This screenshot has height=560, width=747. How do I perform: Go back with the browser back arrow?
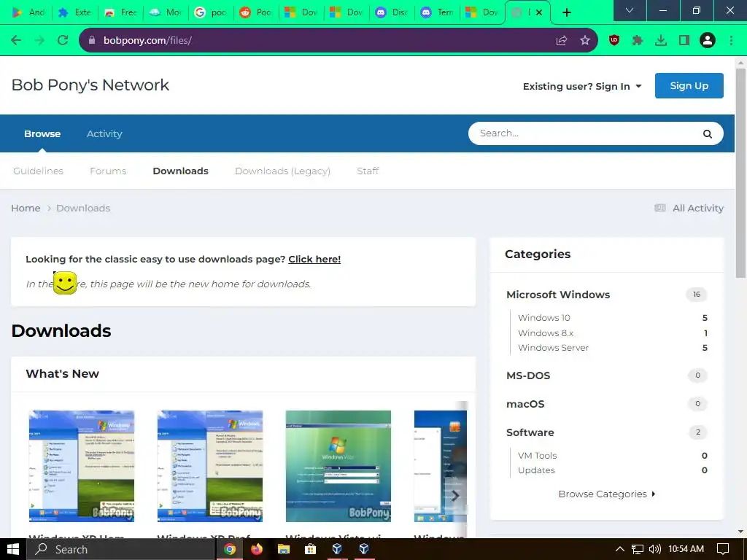16,40
